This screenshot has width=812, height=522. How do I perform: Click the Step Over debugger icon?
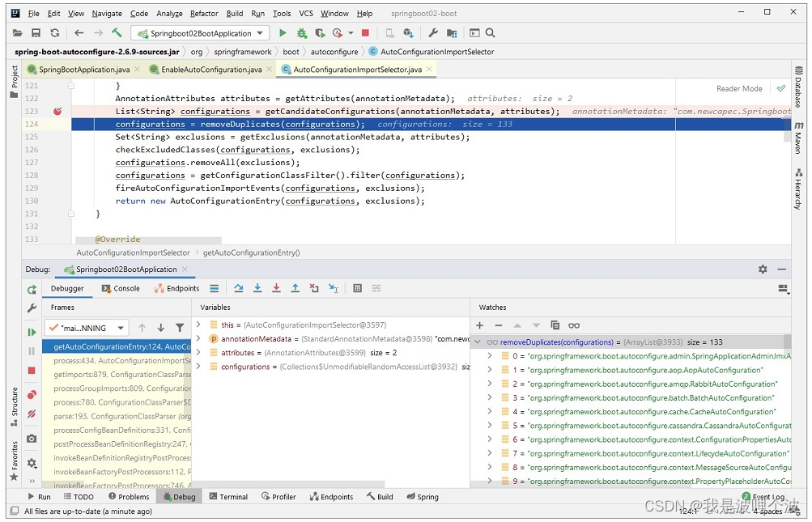[x=239, y=288]
